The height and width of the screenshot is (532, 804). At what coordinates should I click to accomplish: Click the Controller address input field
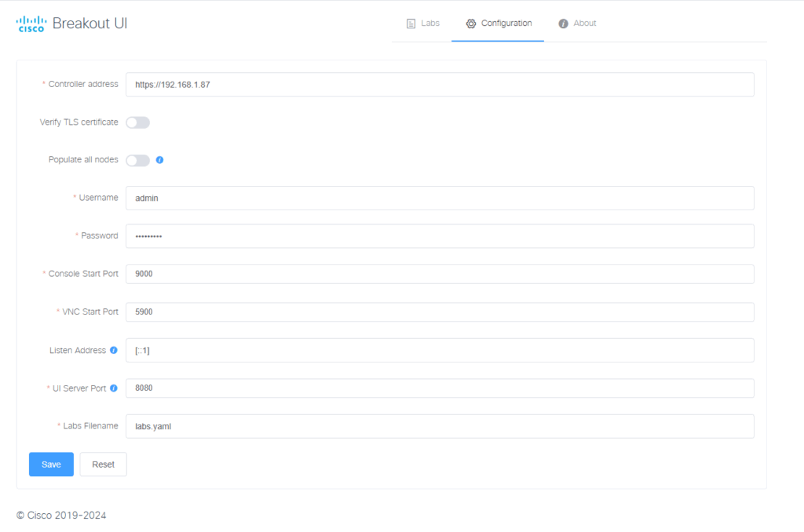click(440, 85)
